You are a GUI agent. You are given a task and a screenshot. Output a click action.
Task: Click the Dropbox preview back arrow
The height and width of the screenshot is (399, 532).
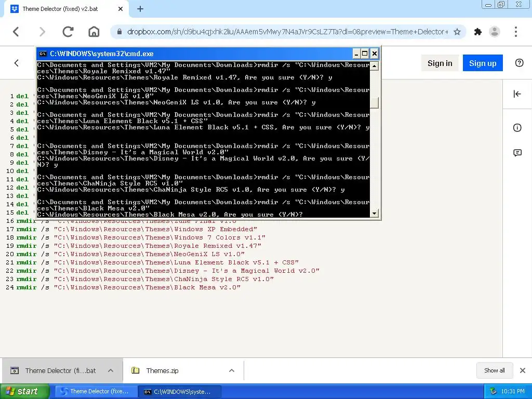click(x=16, y=63)
